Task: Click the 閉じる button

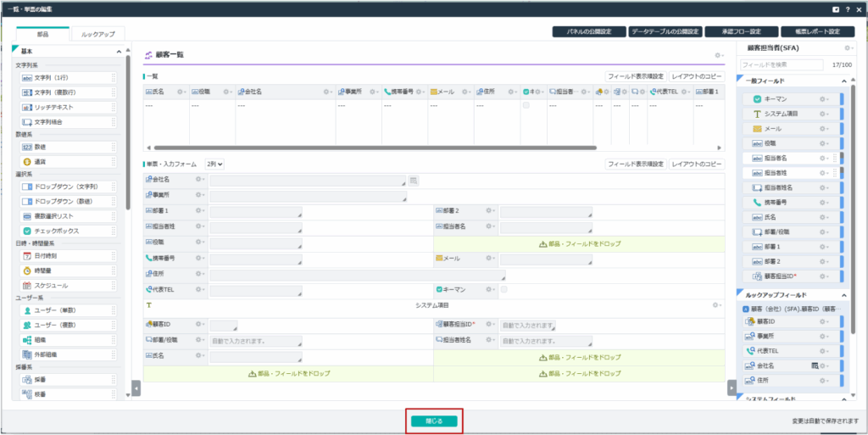Action: coord(434,421)
